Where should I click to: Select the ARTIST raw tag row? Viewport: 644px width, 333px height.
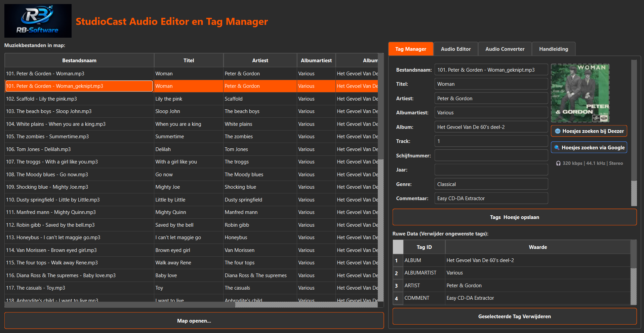click(x=512, y=286)
